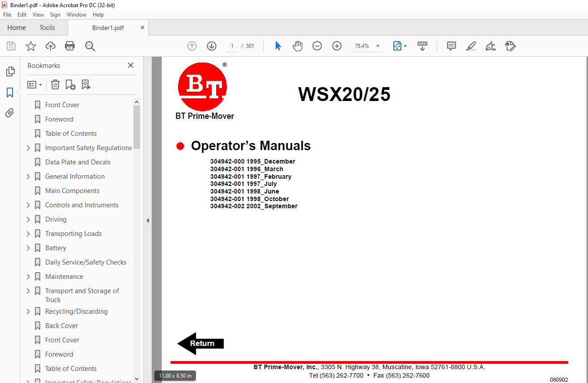The height and width of the screenshot is (383, 588).
Task: Go to next page arrow
Action: pos(212,46)
